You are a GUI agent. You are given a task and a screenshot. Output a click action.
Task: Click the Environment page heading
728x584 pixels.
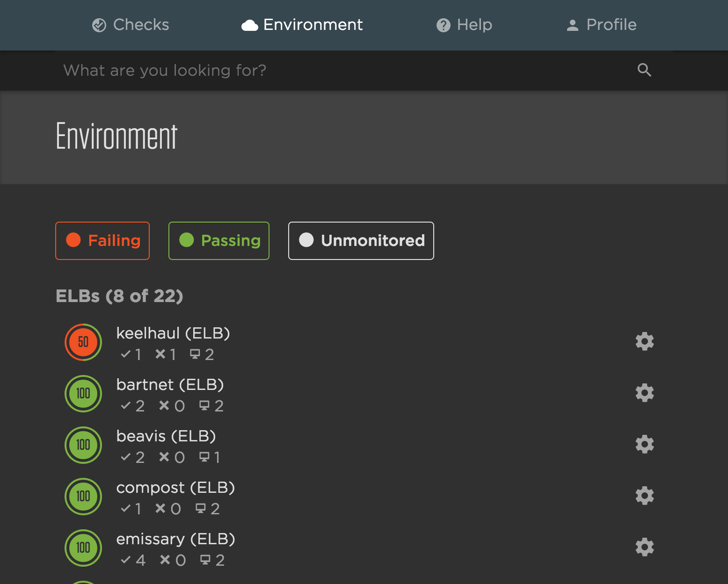116,137
